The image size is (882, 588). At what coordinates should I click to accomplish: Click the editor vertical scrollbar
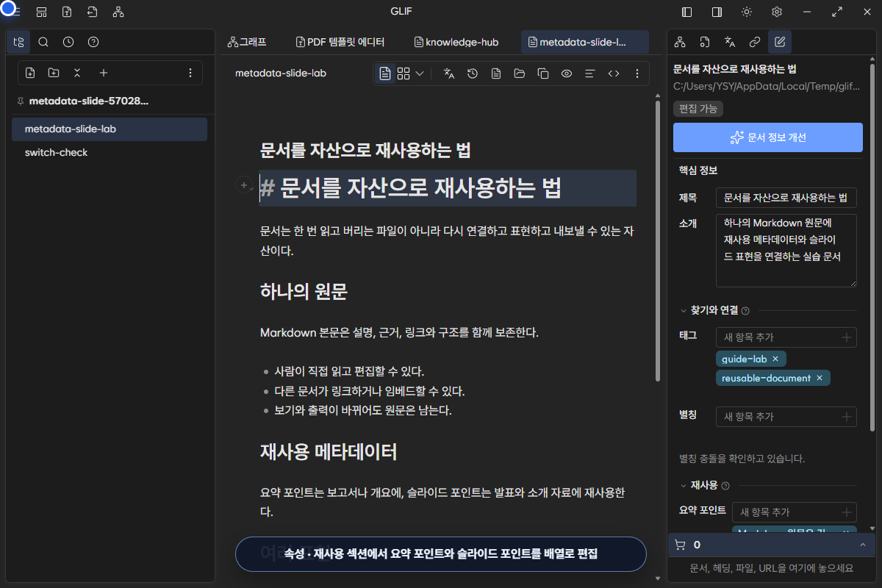tap(658, 241)
